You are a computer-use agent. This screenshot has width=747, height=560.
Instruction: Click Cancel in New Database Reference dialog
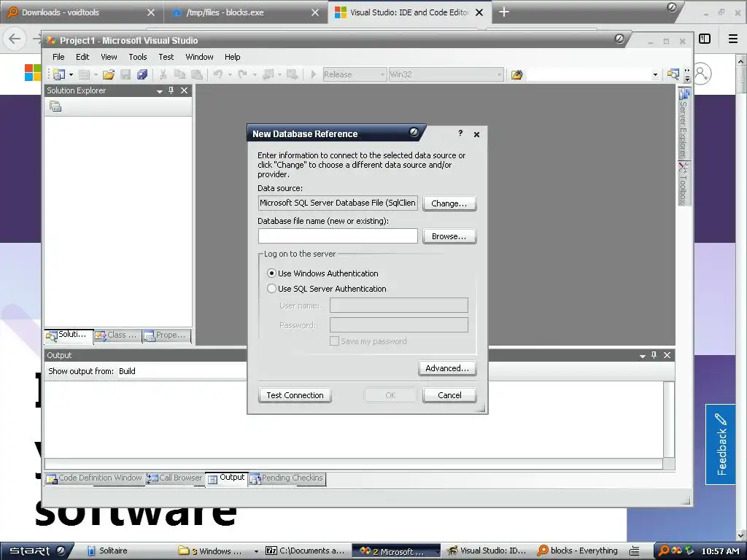pos(449,395)
